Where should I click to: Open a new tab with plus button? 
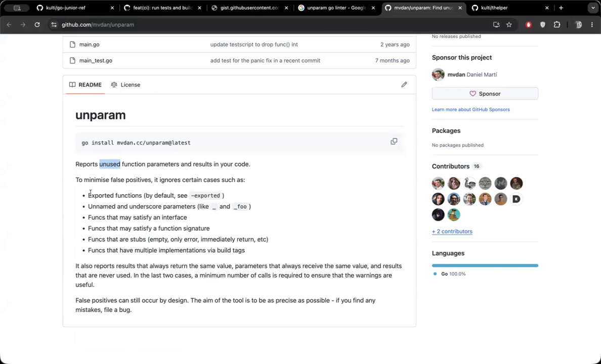(x=561, y=8)
